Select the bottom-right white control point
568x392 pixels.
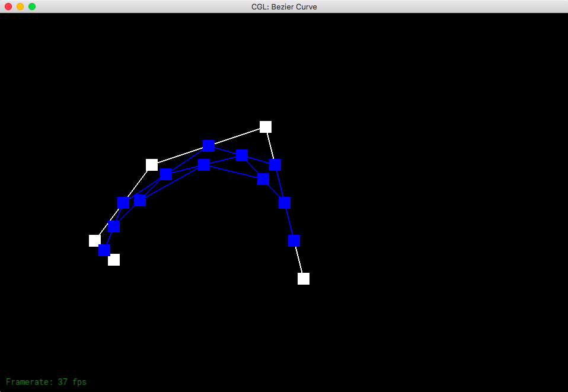coord(304,279)
